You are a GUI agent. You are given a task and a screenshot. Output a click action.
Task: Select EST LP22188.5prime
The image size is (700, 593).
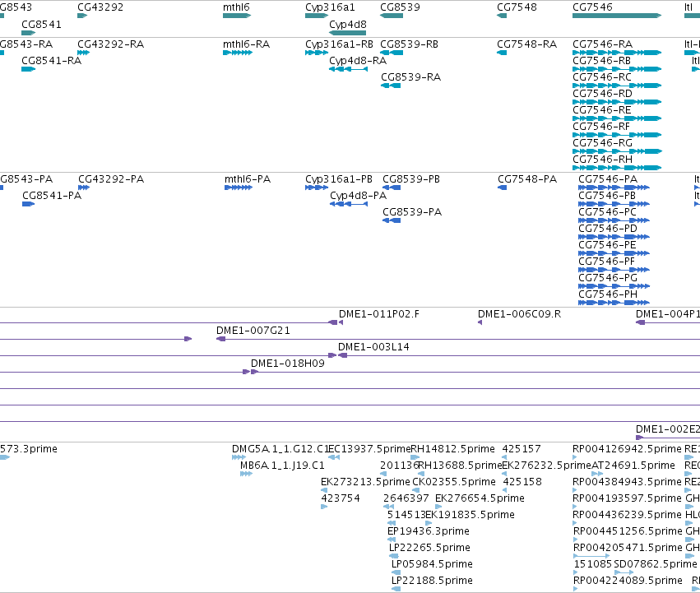pos(432,581)
